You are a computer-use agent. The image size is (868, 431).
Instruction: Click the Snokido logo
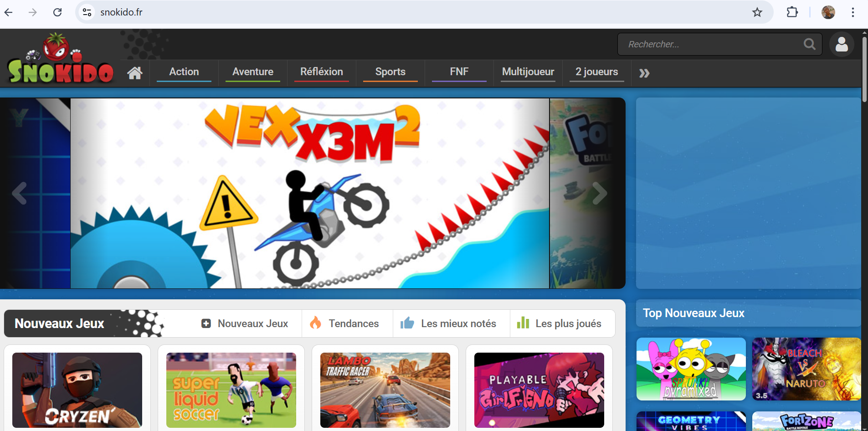60,58
